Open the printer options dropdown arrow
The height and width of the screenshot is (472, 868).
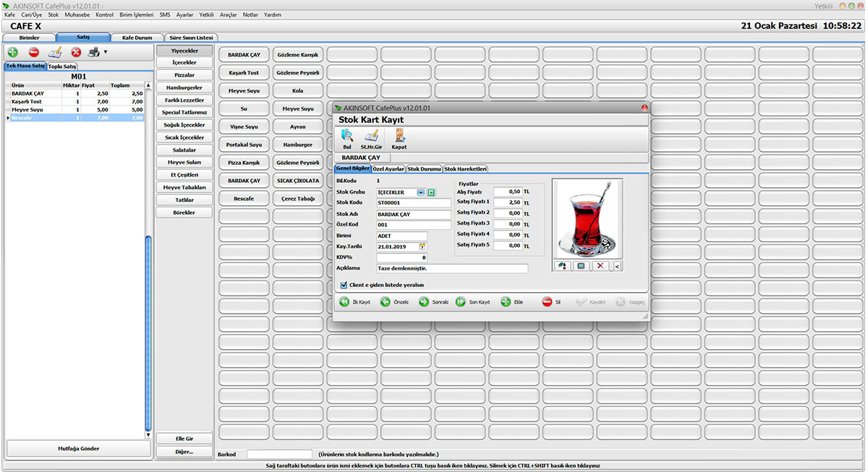click(x=106, y=52)
